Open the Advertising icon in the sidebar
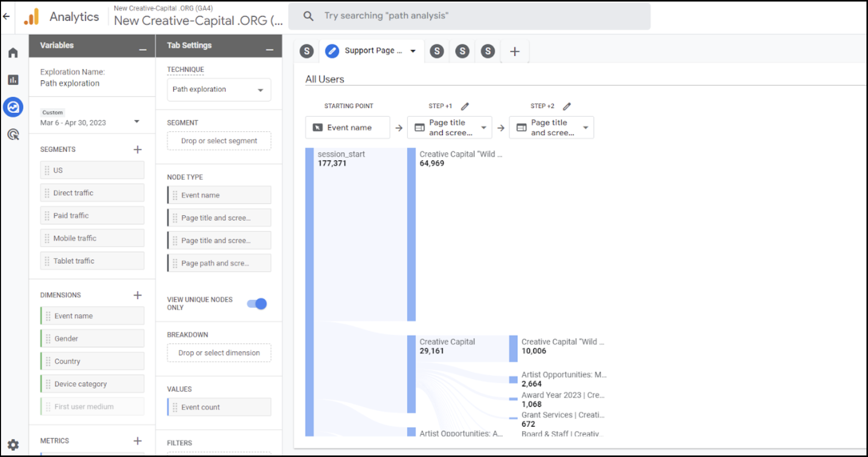The height and width of the screenshot is (457, 868). (x=13, y=135)
